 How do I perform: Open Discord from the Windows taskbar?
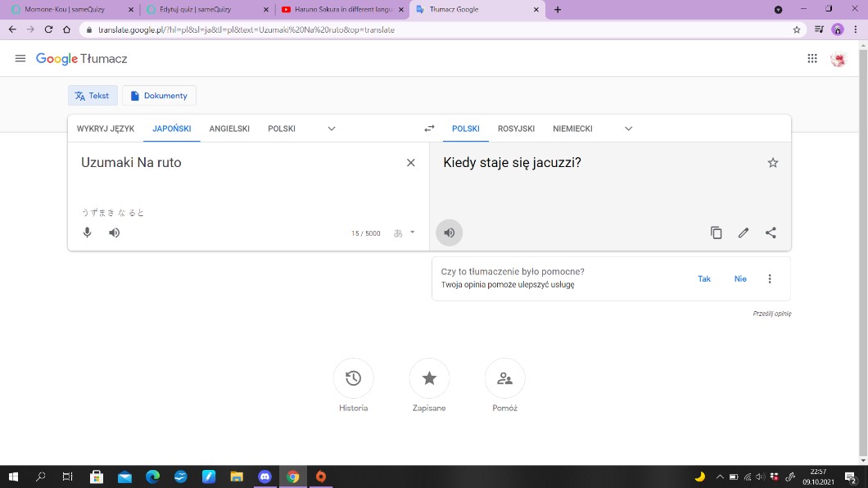click(264, 477)
